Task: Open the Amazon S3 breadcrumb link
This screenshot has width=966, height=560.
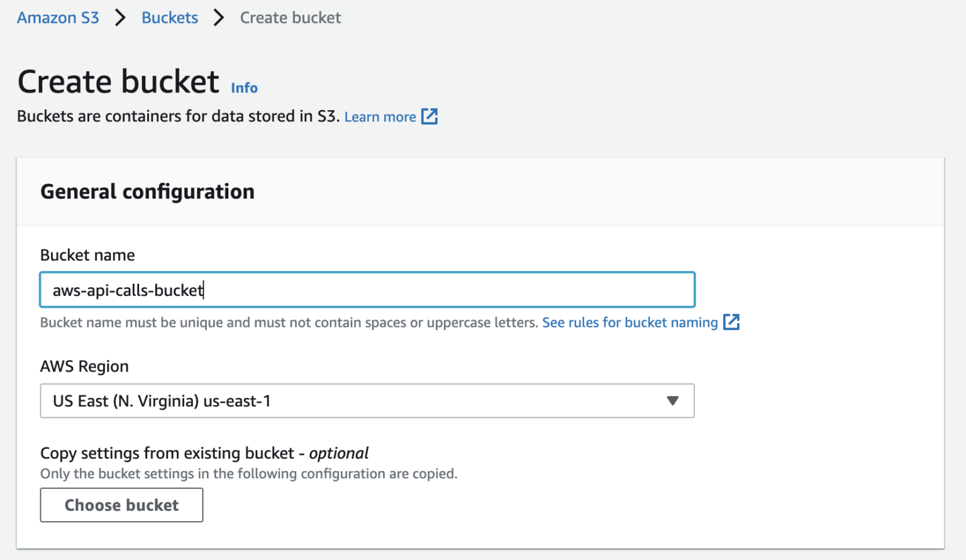Action: pyautogui.click(x=57, y=18)
